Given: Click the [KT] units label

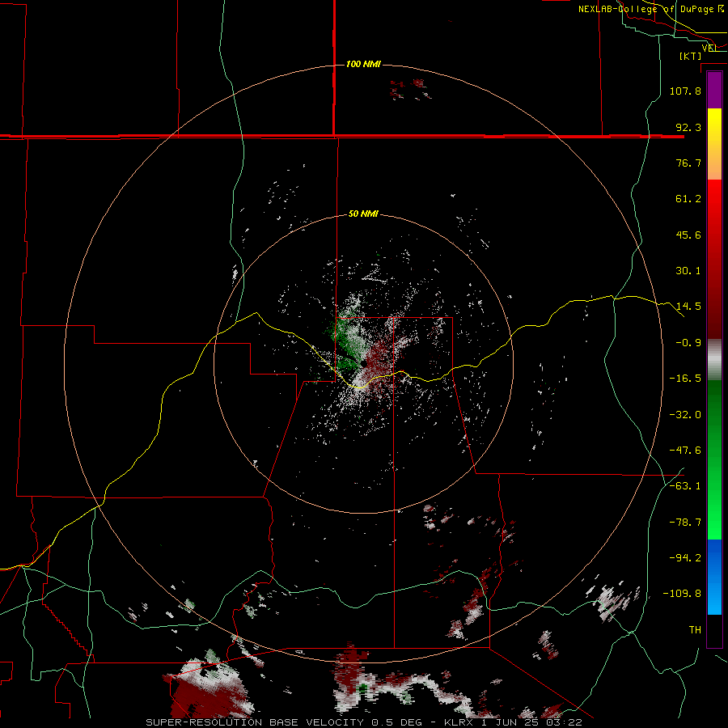Looking at the screenshot, I should [691, 56].
